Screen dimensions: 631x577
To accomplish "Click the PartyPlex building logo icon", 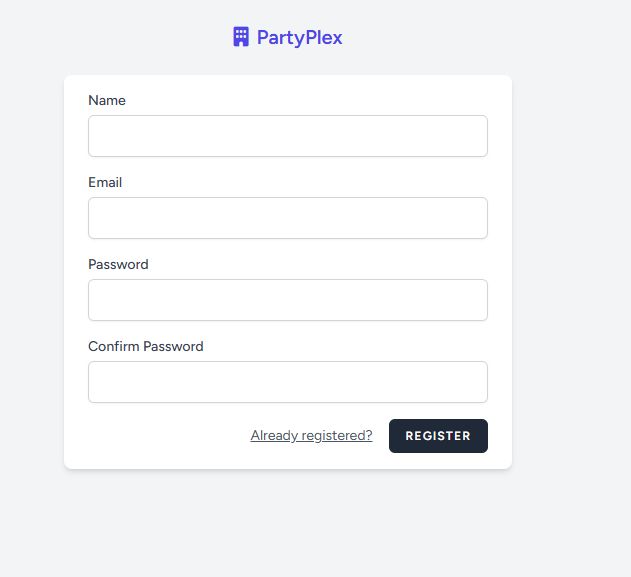I will (x=240, y=38).
